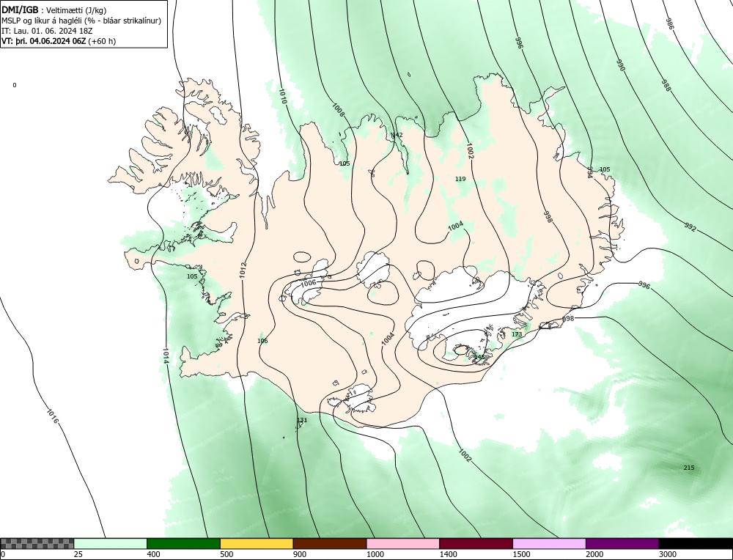Image resolution: width=733 pixels, height=560 pixels.
Task: Click the CAPE value '106' on the map
Action: 262,342
